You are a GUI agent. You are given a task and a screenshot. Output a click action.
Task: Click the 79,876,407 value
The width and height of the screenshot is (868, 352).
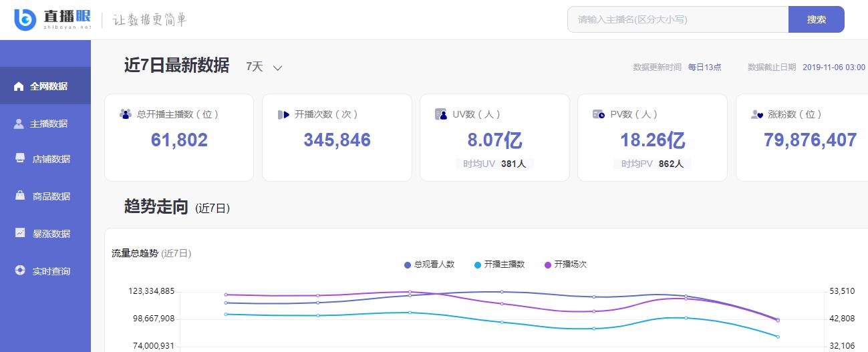pos(810,140)
